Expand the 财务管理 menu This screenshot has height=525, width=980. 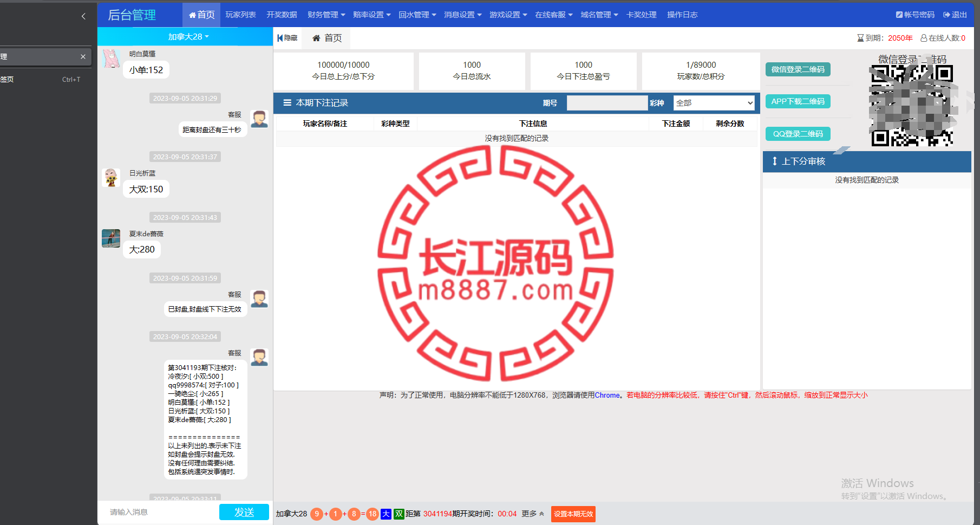click(x=326, y=15)
